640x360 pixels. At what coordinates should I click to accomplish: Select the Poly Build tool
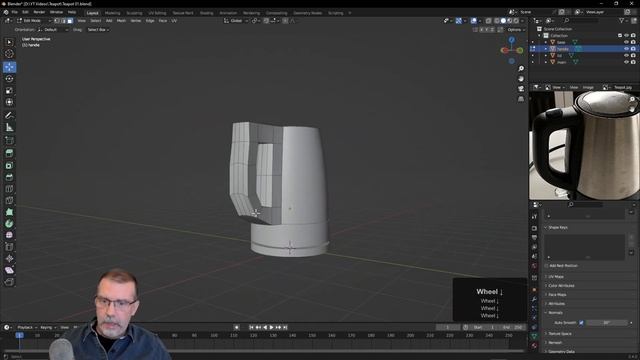tap(9, 212)
